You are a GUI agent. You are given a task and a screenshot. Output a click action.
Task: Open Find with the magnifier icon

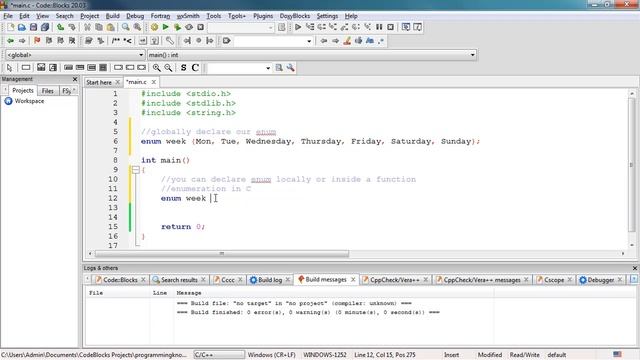(126, 27)
